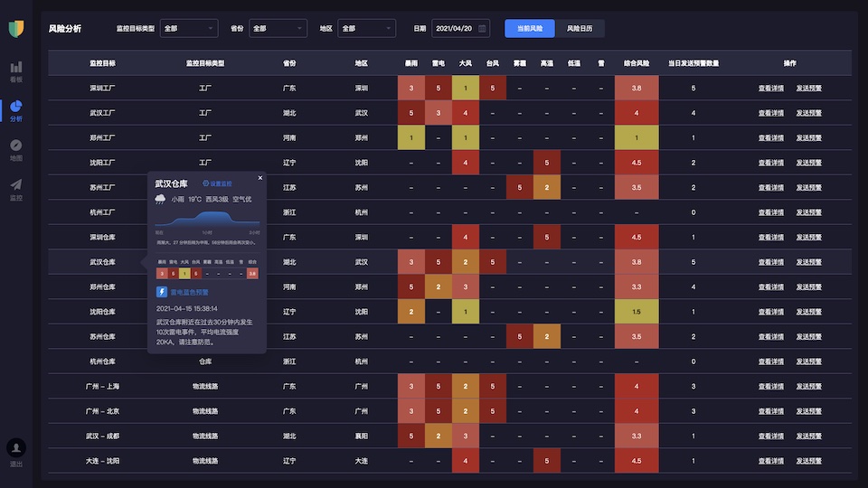Select the 分析 pie-chart sidebar icon

point(16,110)
